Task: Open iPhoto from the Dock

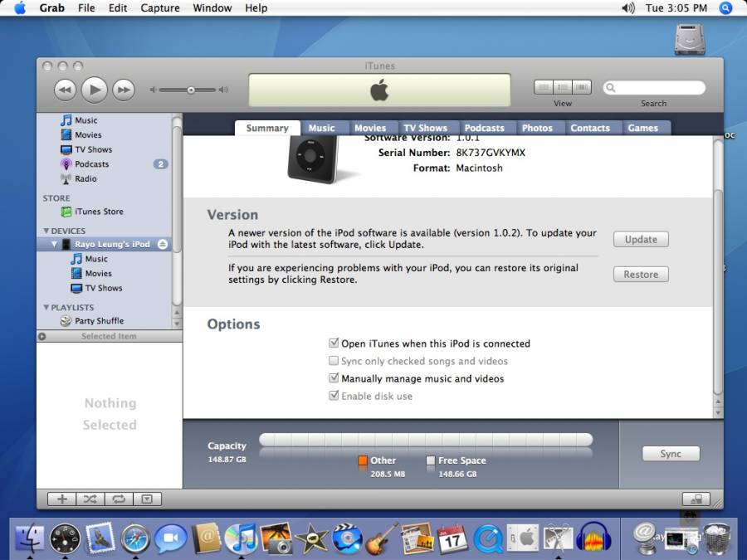Action: 276,538
